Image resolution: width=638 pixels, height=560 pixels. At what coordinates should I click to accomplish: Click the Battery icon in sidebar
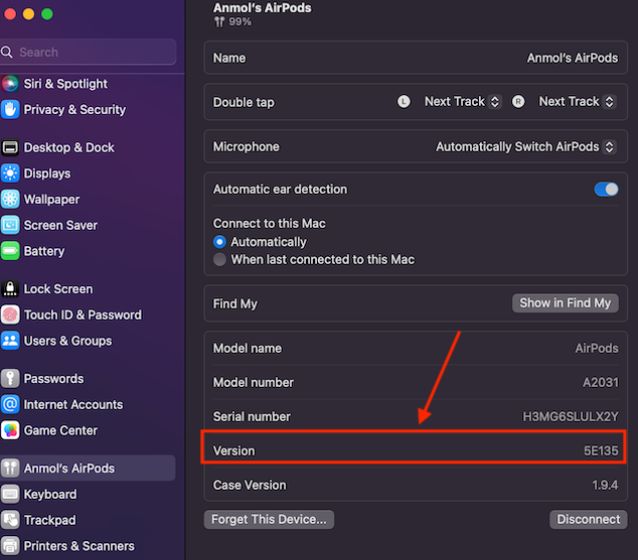[10, 252]
